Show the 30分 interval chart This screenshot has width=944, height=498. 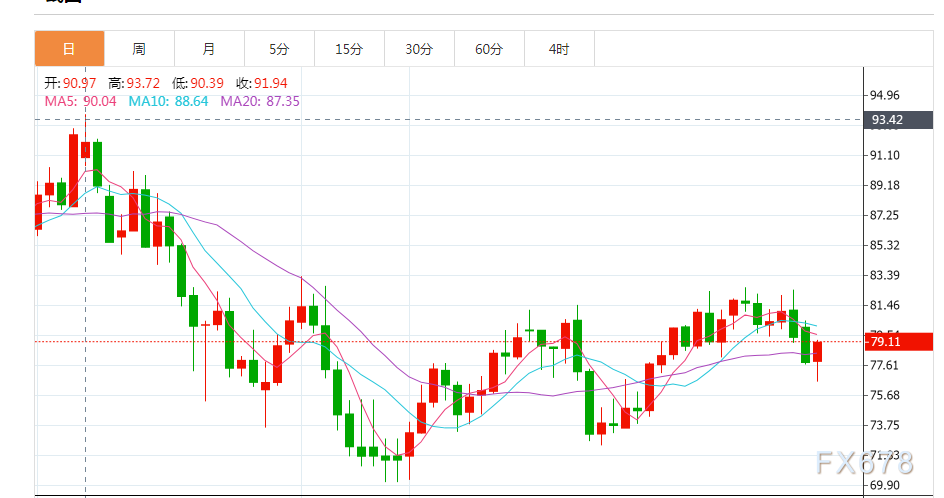point(419,48)
